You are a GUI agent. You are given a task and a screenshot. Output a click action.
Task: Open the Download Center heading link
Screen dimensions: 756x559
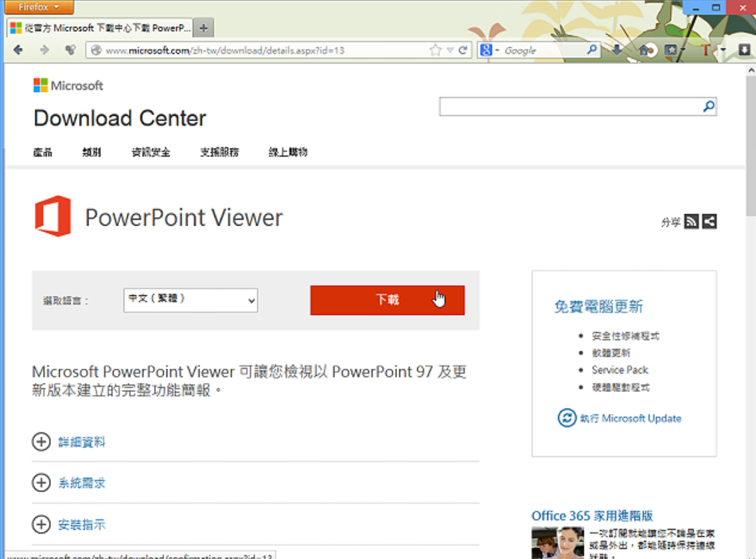click(x=120, y=118)
